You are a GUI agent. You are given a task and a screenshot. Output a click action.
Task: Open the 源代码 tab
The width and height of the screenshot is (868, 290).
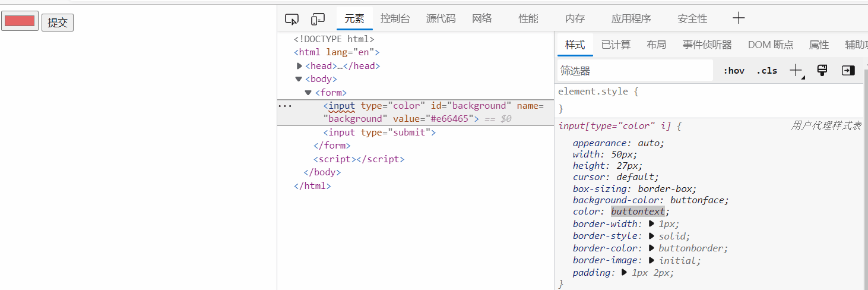coord(441,18)
